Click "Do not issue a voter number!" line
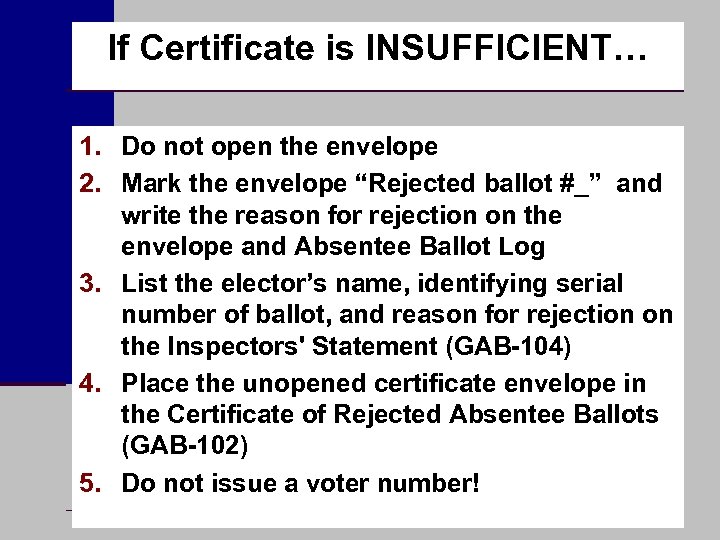Image resolution: width=720 pixels, height=540 pixels. tap(300, 484)
